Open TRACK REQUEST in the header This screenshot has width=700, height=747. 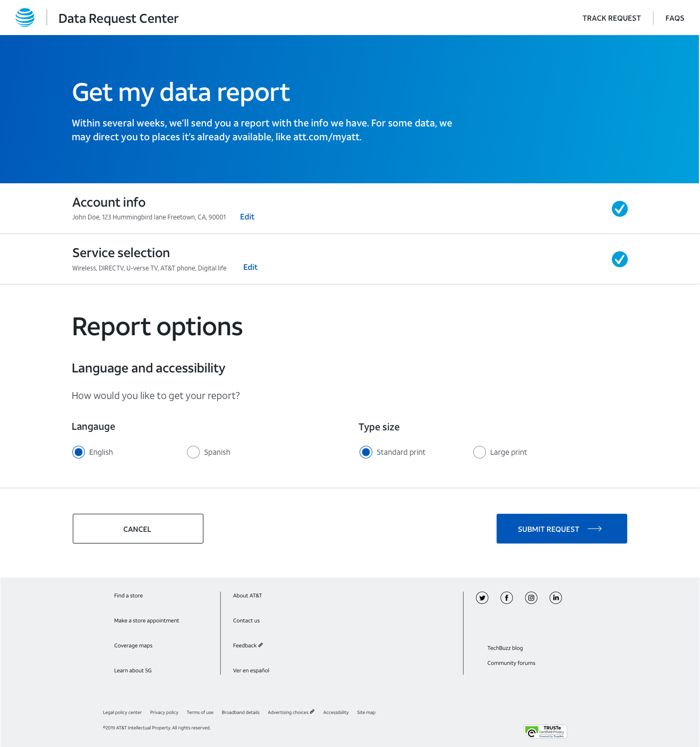coord(611,18)
